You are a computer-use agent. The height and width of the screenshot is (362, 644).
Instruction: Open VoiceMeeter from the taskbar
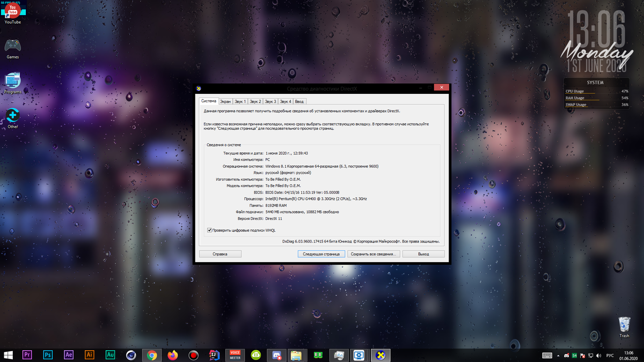tap(235, 355)
